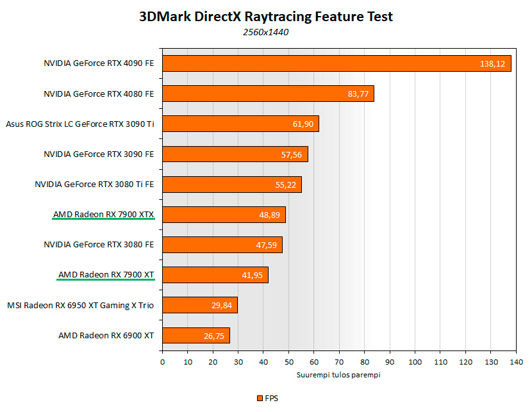This screenshot has width=532, height=412.
Task: Pick the "NVIDIA GeForce RTX 3090 FE" label
Action: coord(99,154)
